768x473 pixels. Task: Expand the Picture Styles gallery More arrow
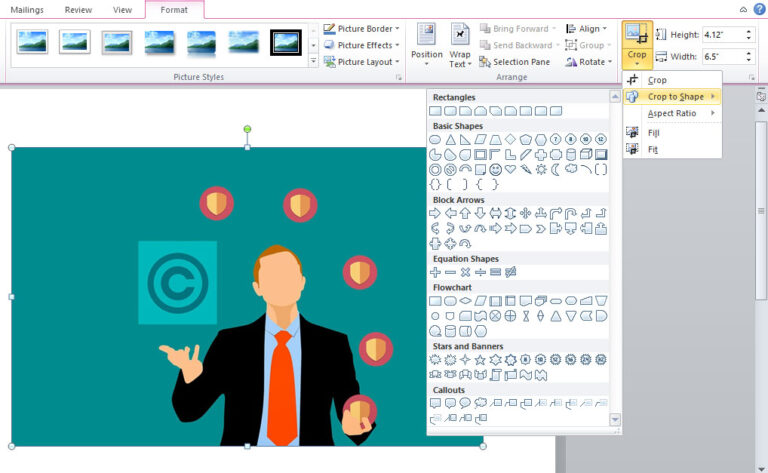point(313,61)
